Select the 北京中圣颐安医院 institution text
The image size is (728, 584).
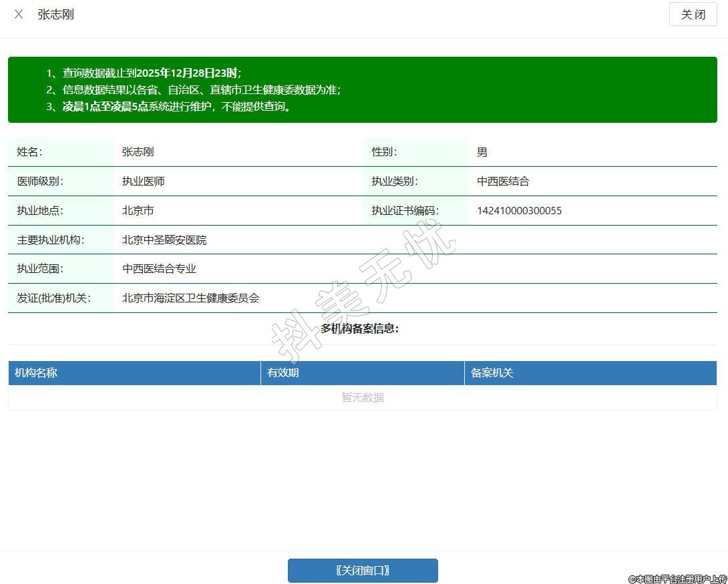[164, 240]
